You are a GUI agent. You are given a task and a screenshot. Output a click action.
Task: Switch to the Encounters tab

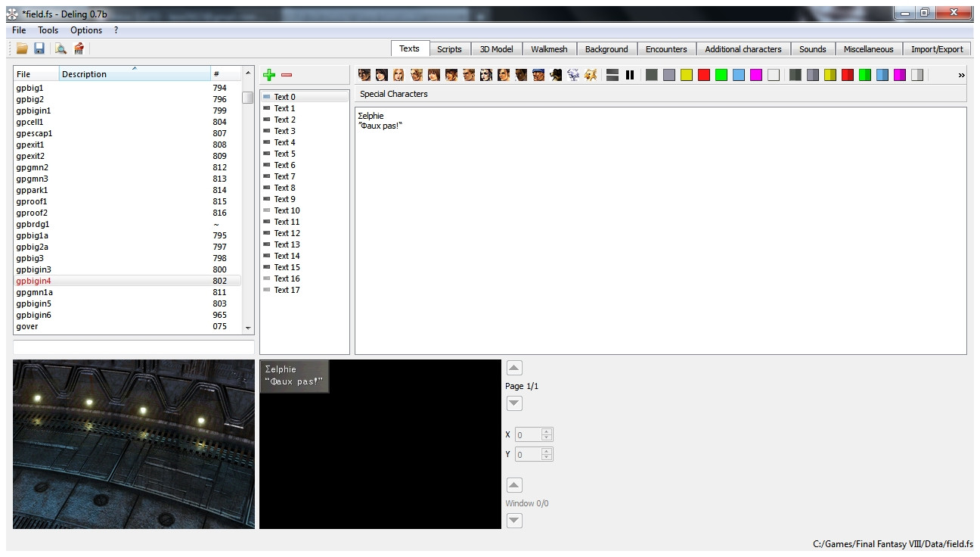(666, 49)
